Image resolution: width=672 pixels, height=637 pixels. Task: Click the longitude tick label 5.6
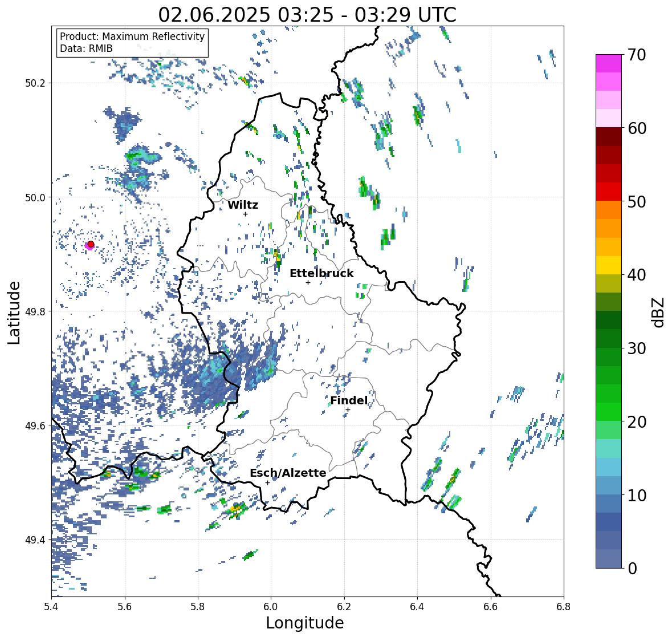[125, 607]
